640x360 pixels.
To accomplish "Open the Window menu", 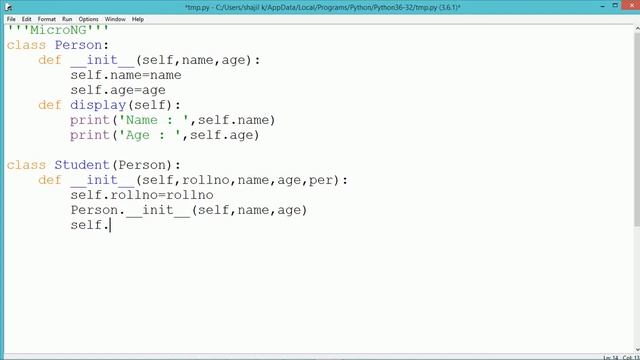I will tap(115, 19).
